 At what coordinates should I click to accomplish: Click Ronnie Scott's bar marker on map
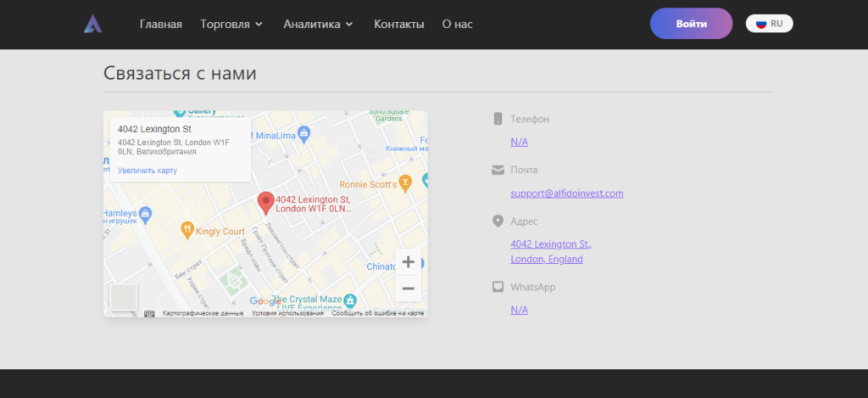point(405,183)
